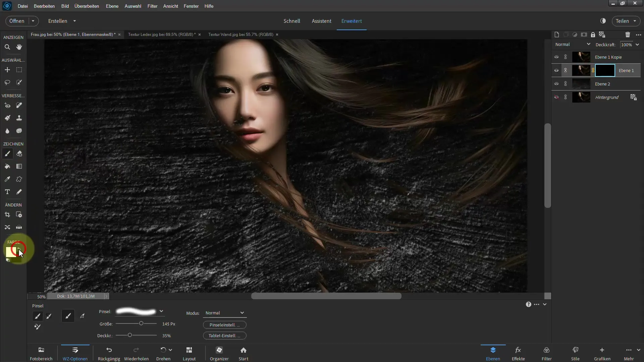Switch to the Schnell workspace tab
This screenshot has height=362, width=644.
click(x=291, y=21)
